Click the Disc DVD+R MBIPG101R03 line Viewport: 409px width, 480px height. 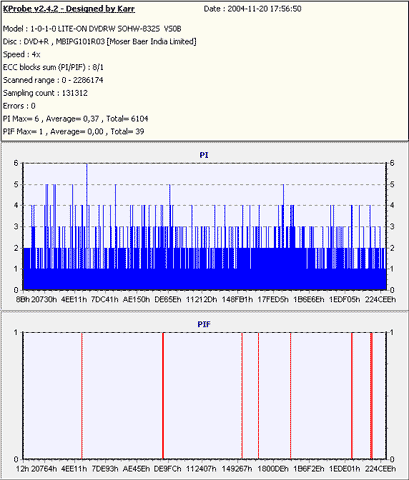(100, 42)
